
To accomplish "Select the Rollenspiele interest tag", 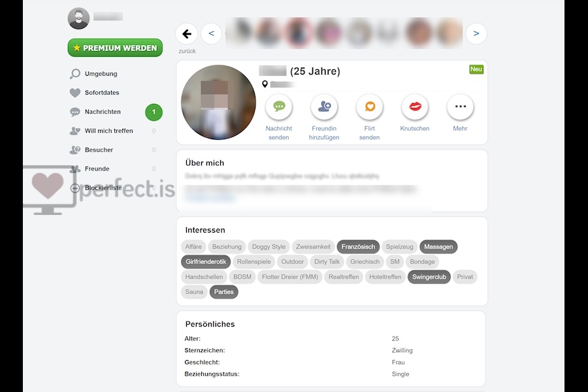I will tap(254, 262).
